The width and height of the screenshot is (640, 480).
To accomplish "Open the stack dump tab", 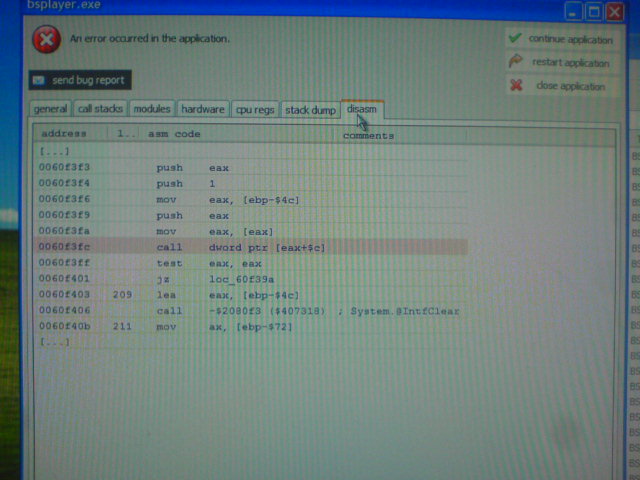I will [x=310, y=109].
